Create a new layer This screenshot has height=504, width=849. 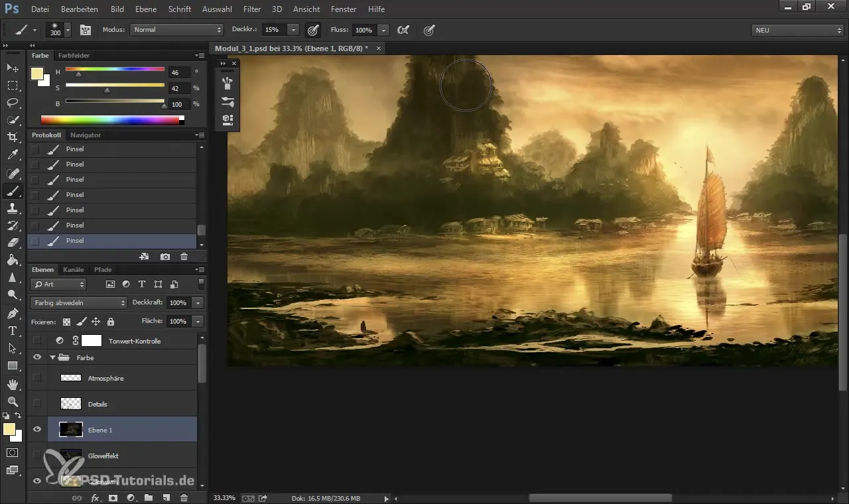point(166,497)
